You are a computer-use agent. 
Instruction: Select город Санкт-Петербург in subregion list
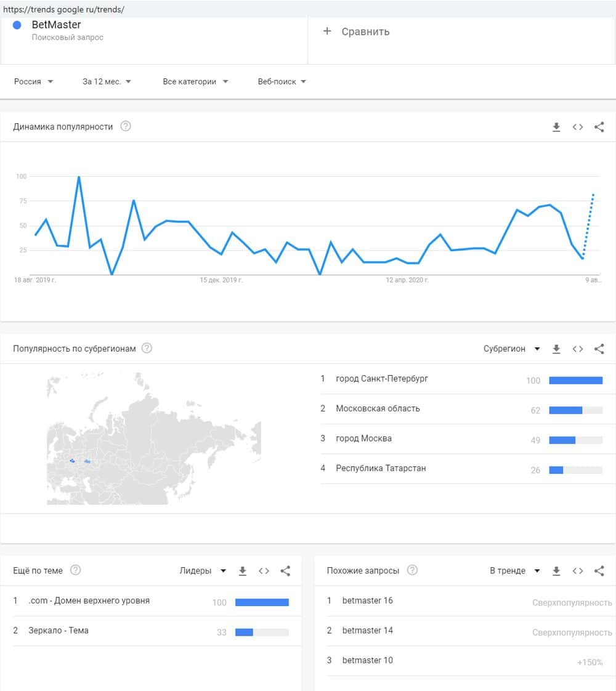click(x=382, y=379)
